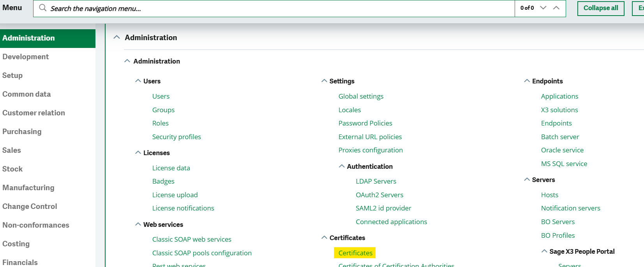The width and height of the screenshot is (644, 267).
Task: Focus the navigation menu search field
Action: (x=273, y=9)
